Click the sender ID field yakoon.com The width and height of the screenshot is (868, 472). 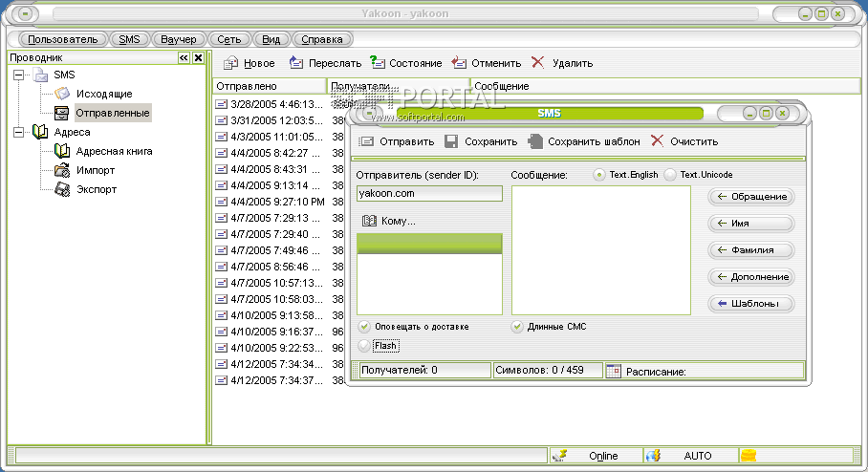429,193
